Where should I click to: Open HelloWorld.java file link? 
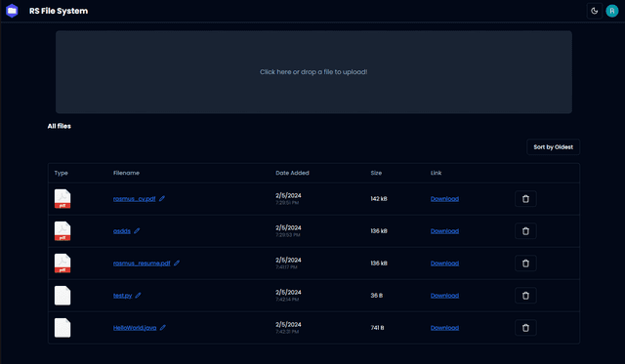pos(135,328)
